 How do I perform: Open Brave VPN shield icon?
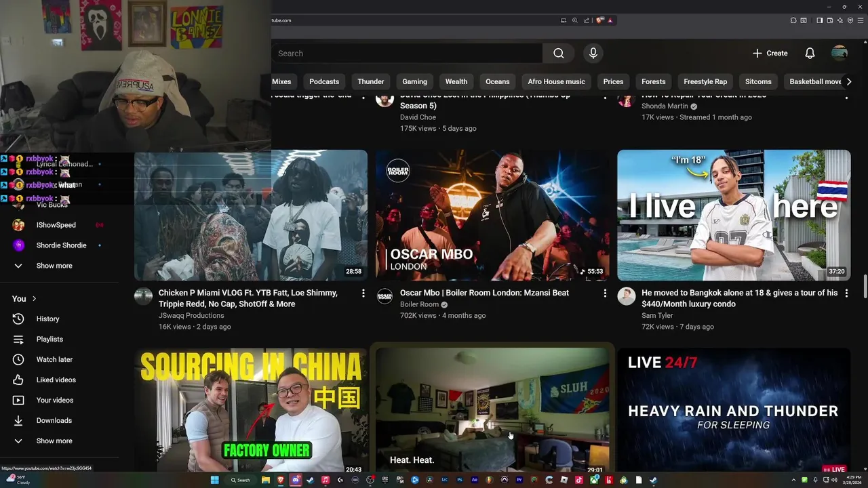click(850, 20)
